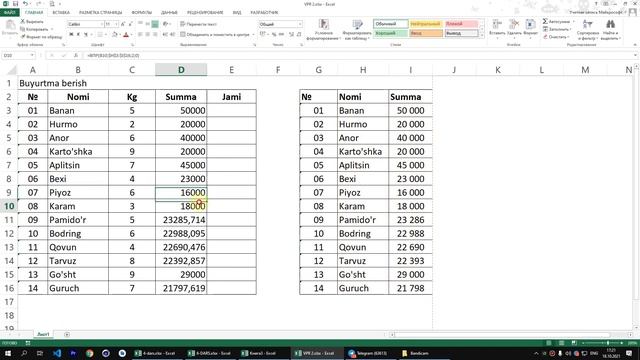Click the decrease indent icon
Screen dimensions: 640x360
tap(165, 35)
